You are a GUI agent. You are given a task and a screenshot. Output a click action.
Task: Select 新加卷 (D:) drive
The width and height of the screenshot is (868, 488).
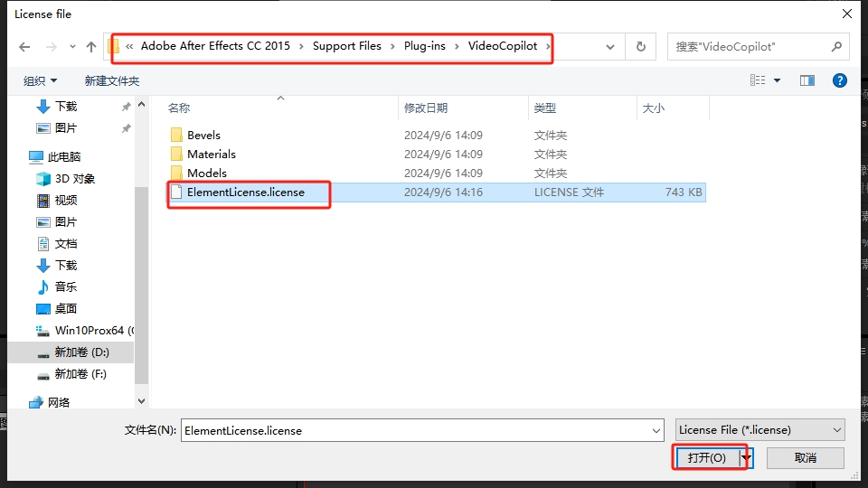(82, 352)
